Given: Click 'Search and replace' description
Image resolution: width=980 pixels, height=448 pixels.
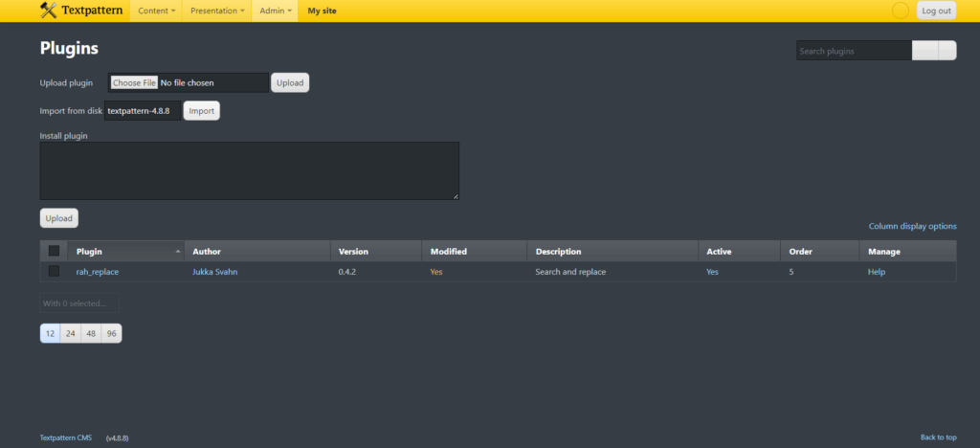Looking at the screenshot, I should tap(570, 272).
